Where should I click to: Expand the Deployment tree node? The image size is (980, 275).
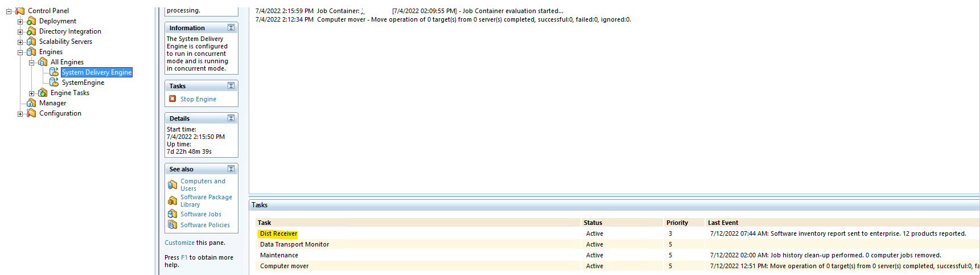20,22
